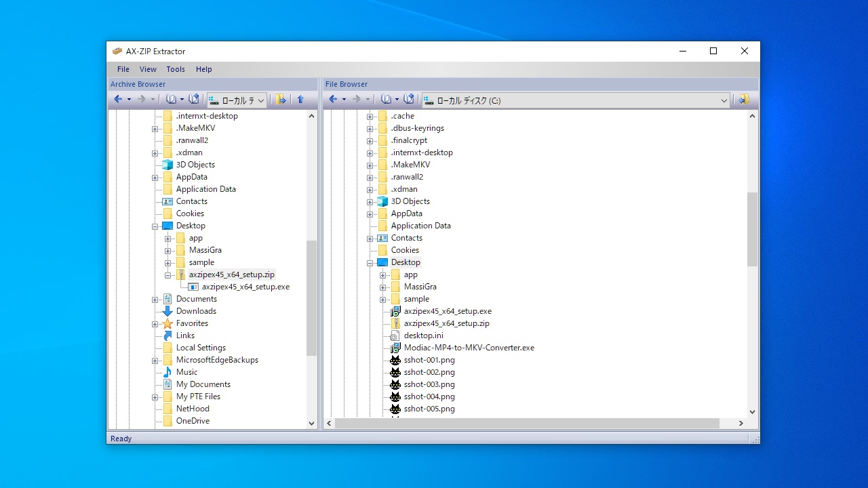
Task: Open the View menu
Action: click(148, 69)
